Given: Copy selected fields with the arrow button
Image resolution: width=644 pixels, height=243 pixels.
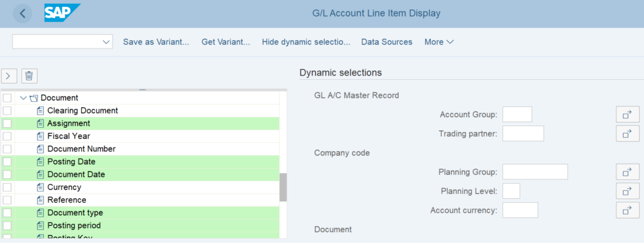Looking at the screenshot, I should coord(9,76).
